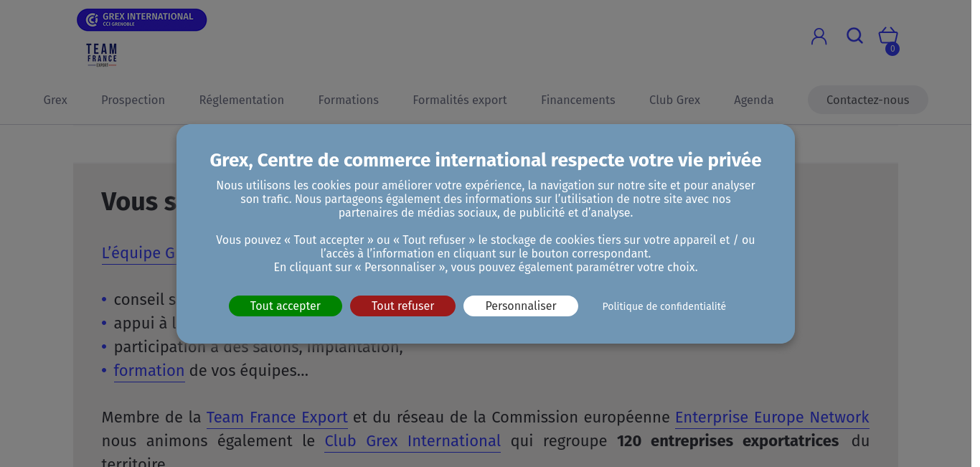Screen dimensions: 980x467
Task: Click the basket item count badge
Action: point(892,49)
